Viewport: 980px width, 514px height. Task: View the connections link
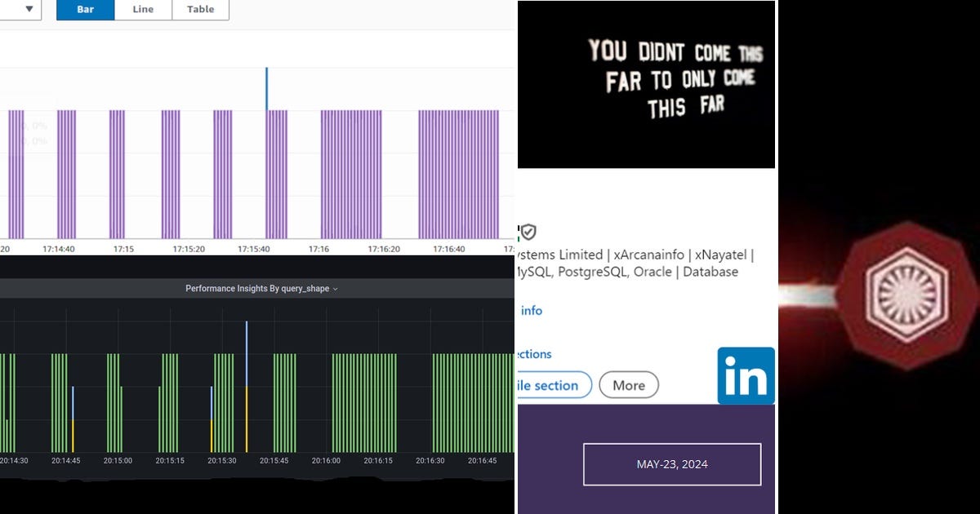(x=535, y=354)
